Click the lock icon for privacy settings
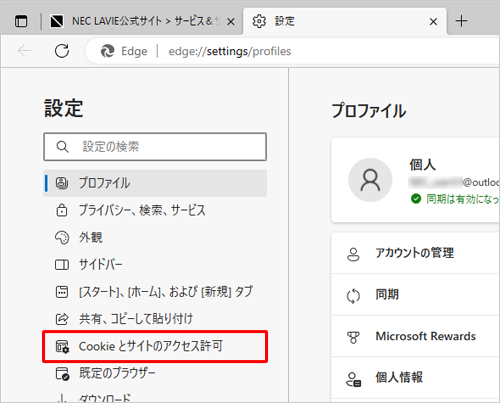The width and height of the screenshot is (500, 403). (62, 210)
